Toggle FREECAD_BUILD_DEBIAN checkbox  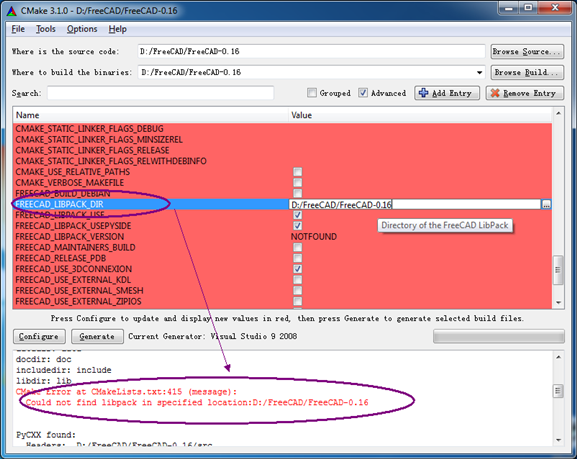tap(297, 193)
